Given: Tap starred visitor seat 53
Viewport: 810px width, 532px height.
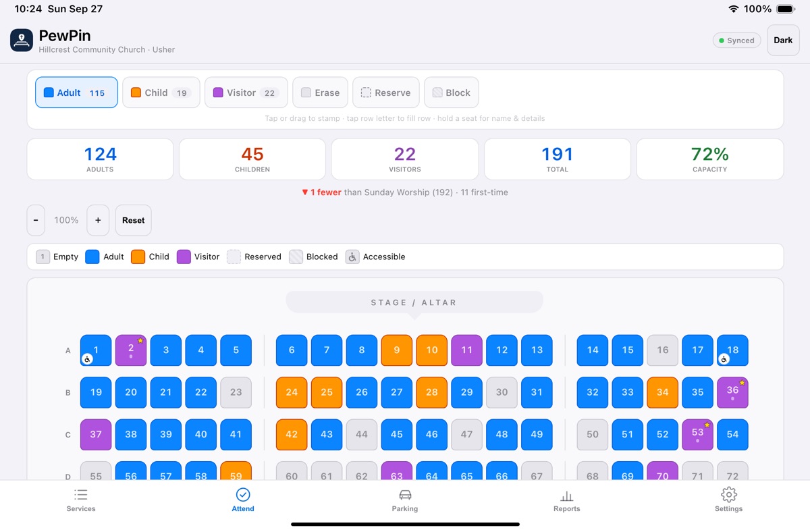Looking at the screenshot, I should (697, 435).
